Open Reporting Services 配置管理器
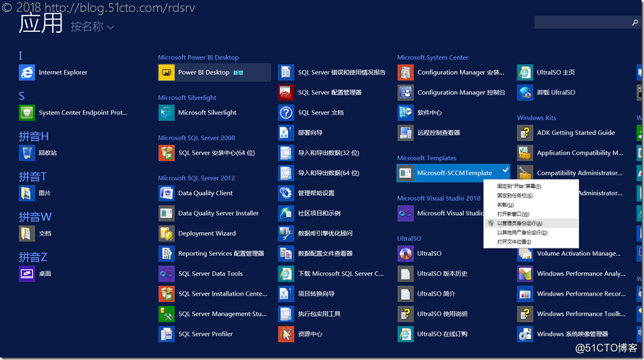Viewport: 644px width, 360px height. tap(212, 253)
